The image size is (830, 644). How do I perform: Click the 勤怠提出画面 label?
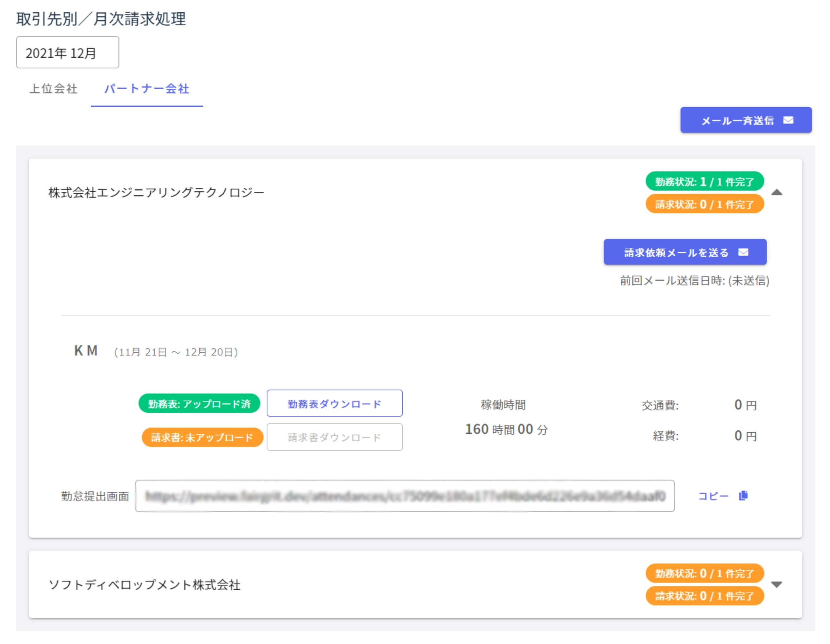point(95,496)
